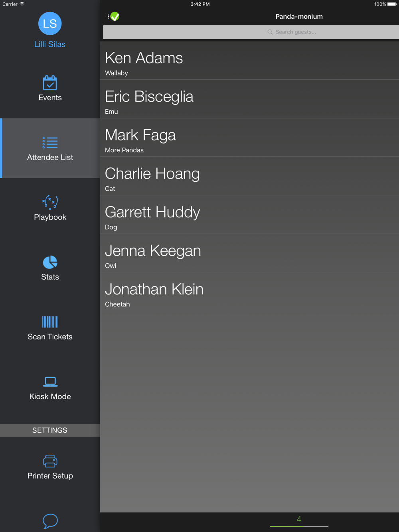Select Owl subtitle under Jenna Keegan

pyautogui.click(x=111, y=266)
